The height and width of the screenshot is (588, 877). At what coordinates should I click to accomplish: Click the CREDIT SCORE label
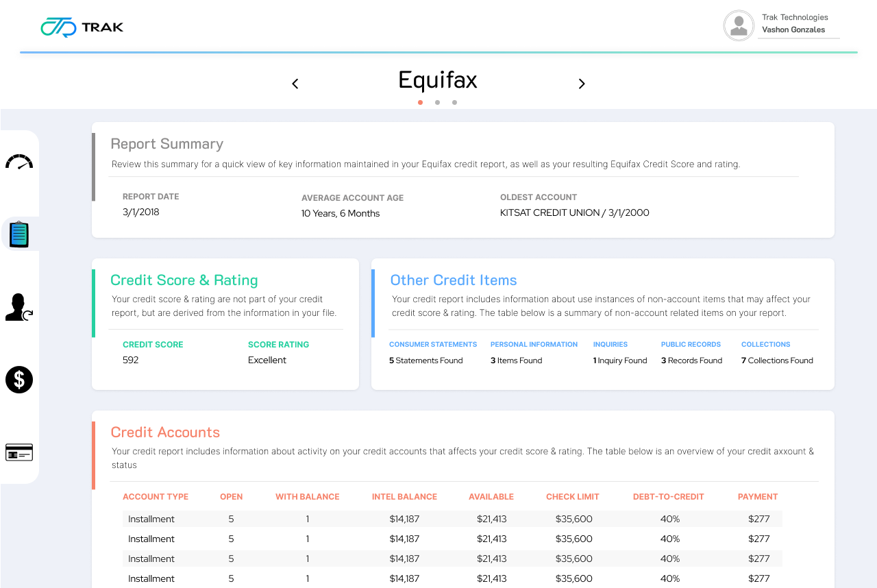(x=153, y=345)
